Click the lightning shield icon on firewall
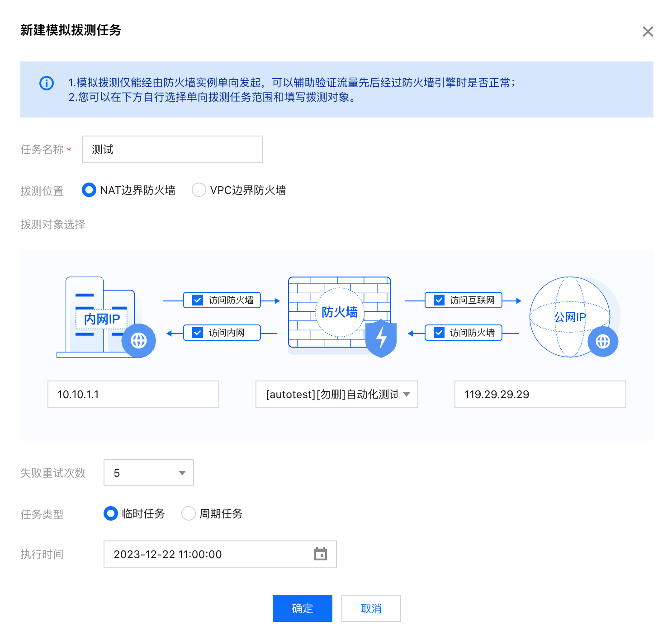 [x=381, y=338]
